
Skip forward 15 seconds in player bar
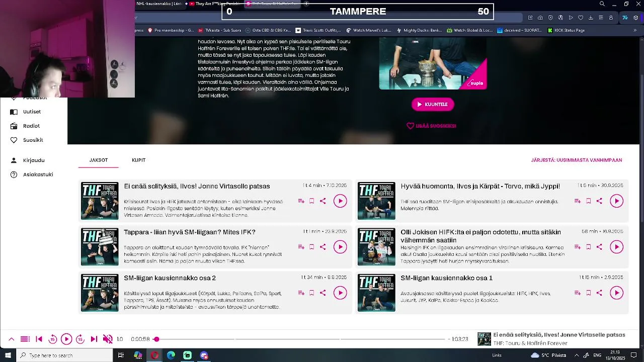(80, 339)
